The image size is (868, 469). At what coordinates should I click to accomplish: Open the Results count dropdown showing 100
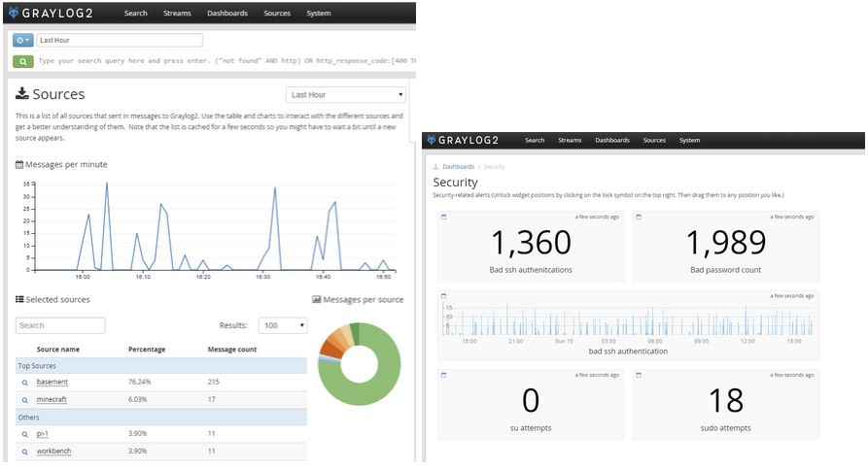pos(285,325)
